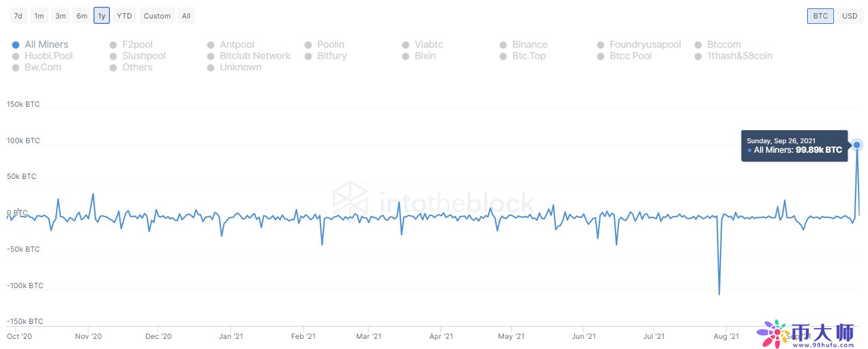Select BTC as the display unit
This screenshot has width=868, height=349.
point(820,16)
